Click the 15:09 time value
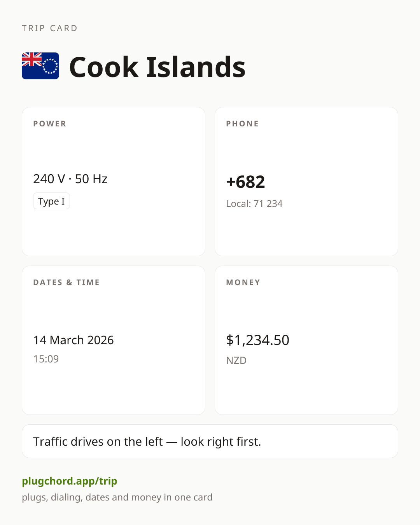 pos(46,359)
